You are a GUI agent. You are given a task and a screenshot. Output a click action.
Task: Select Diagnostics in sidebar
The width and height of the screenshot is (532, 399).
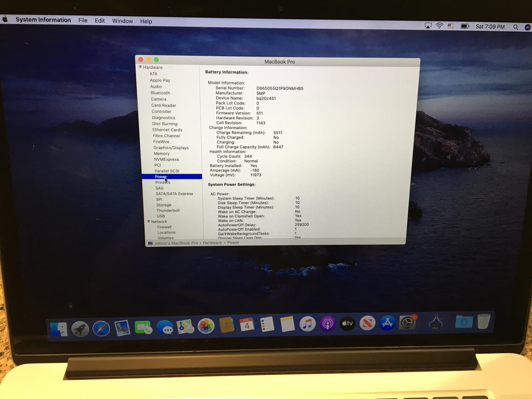click(164, 118)
